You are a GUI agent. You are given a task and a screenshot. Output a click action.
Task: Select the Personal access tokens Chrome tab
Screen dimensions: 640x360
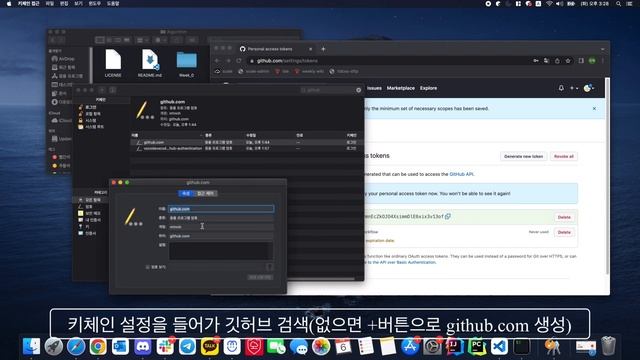point(276,49)
